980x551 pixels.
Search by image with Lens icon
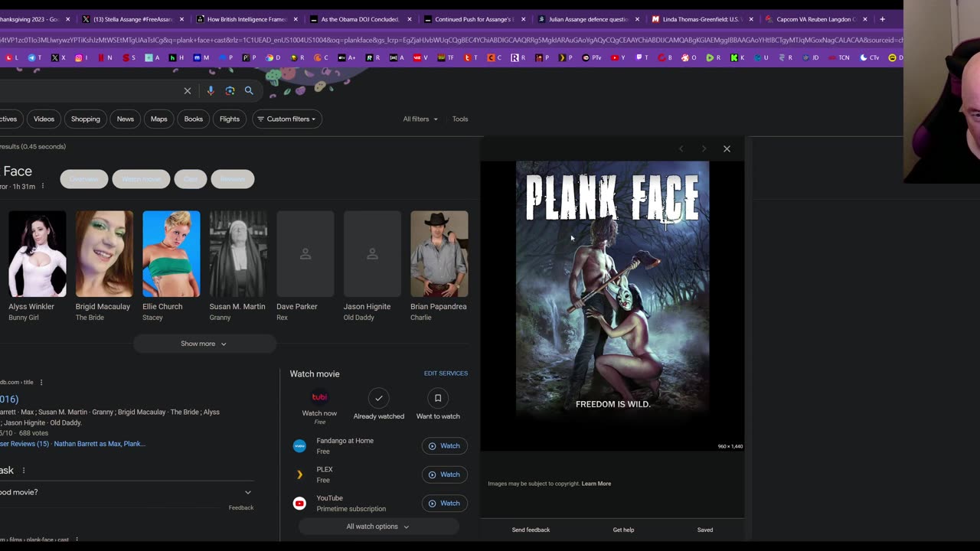pos(230,90)
